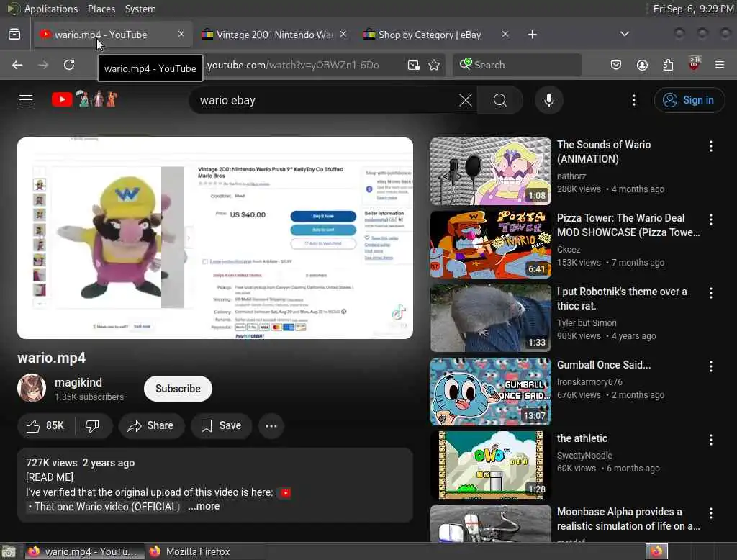Close the wario.mp4 YouTube tab
Viewport: 737px width, 560px height.
tap(181, 34)
